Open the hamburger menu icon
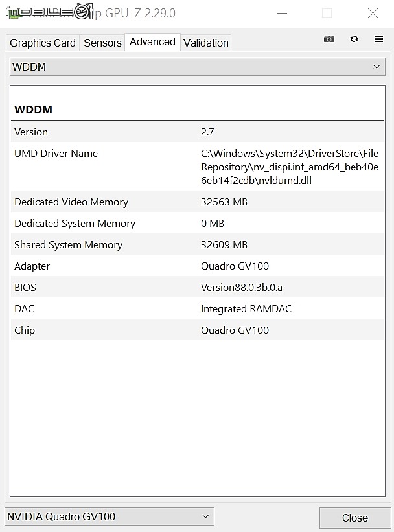The height and width of the screenshot is (532, 394). click(378, 39)
